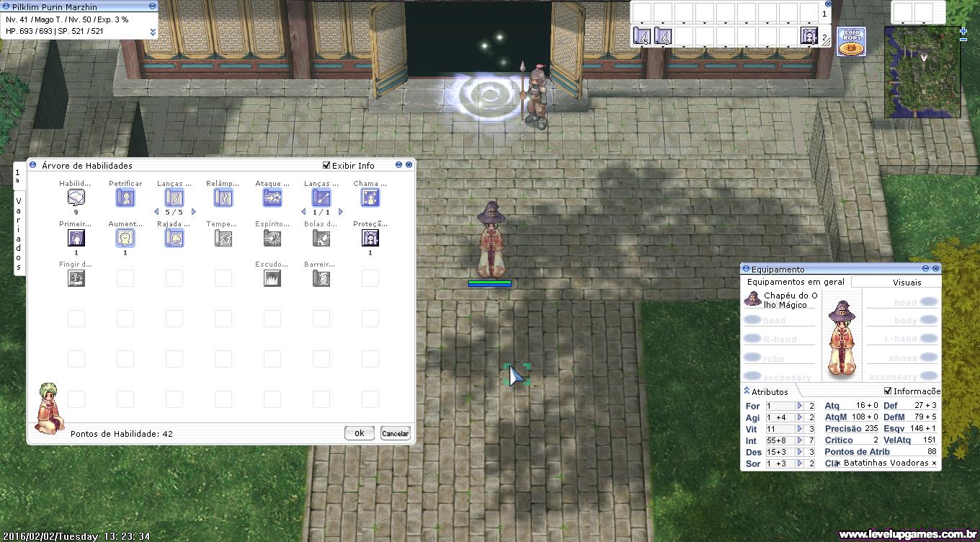Select the Relâmpago skill icon
The image size is (980, 542).
[x=223, y=198]
